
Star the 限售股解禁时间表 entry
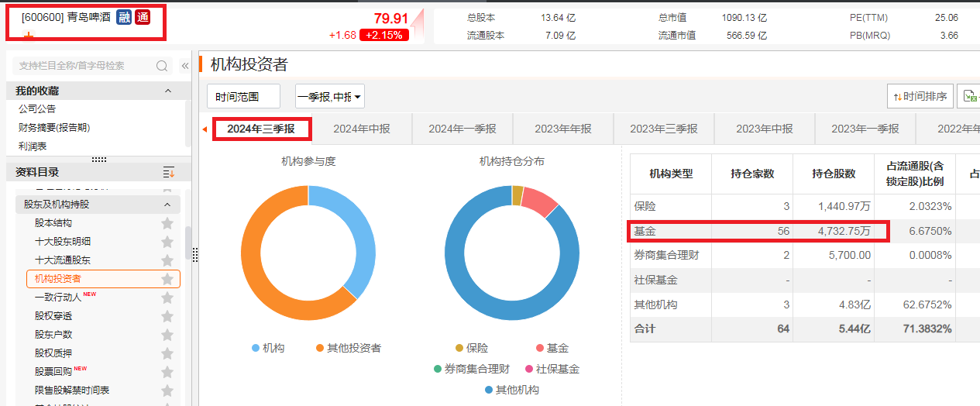(x=167, y=391)
